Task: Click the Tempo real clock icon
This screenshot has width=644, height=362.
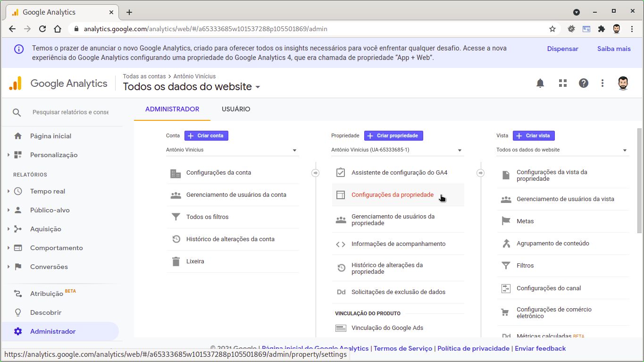Action: 18,191
